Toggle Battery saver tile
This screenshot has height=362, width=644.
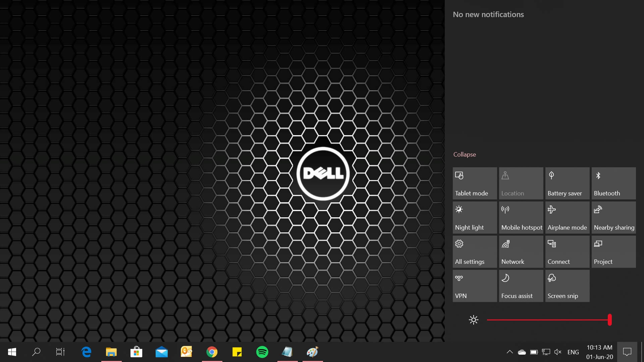click(567, 183)
